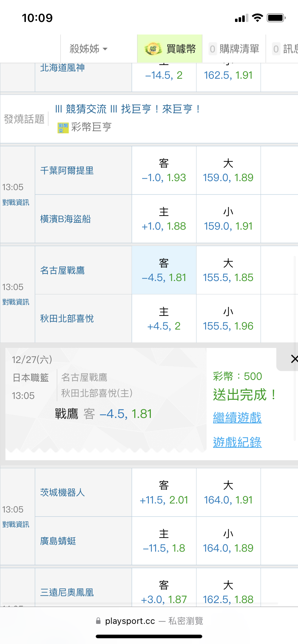Tap the playsport.cc address bar

149,621
